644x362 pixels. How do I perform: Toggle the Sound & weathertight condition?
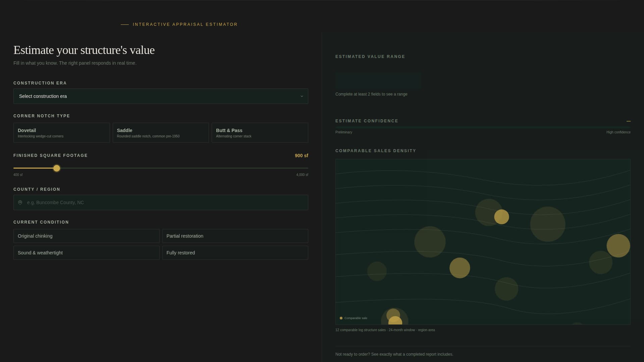(x=86, y=253)
